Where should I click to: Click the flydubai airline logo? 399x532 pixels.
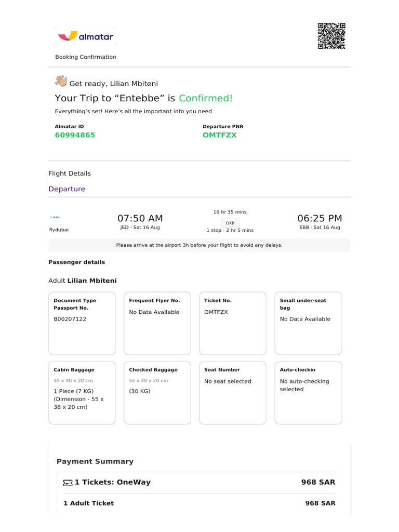55,217
